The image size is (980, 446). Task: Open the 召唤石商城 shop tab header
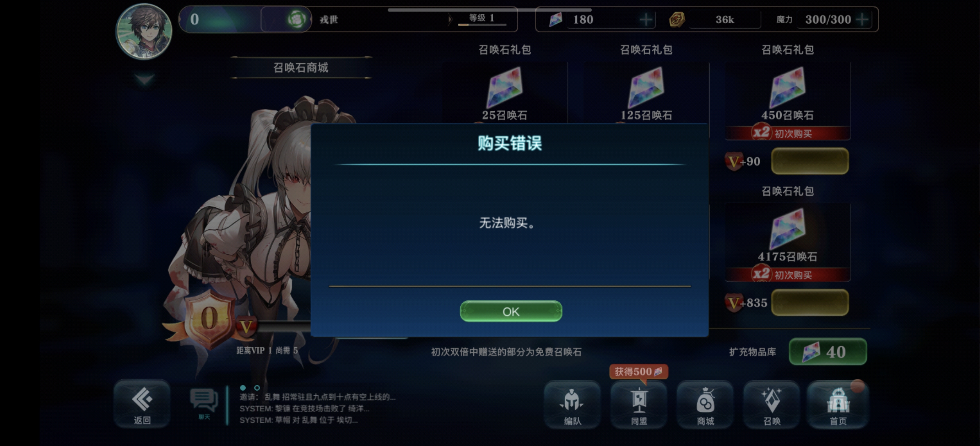tap(300, 68)
